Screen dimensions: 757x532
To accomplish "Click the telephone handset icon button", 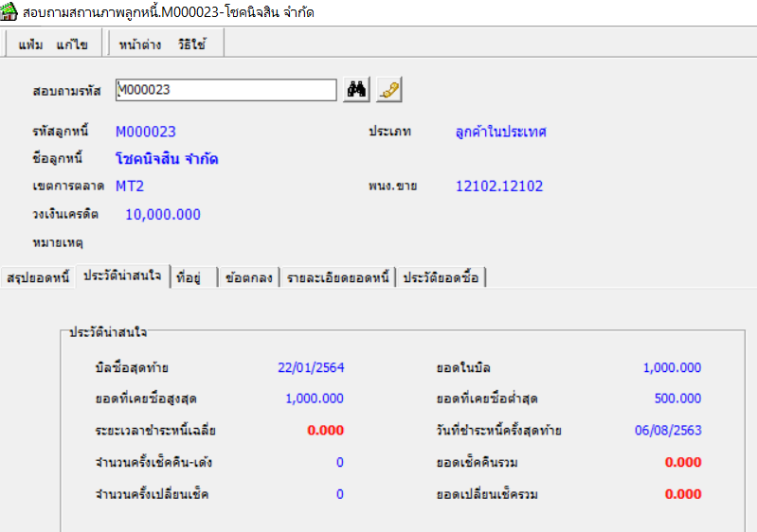I will [389, 90].
